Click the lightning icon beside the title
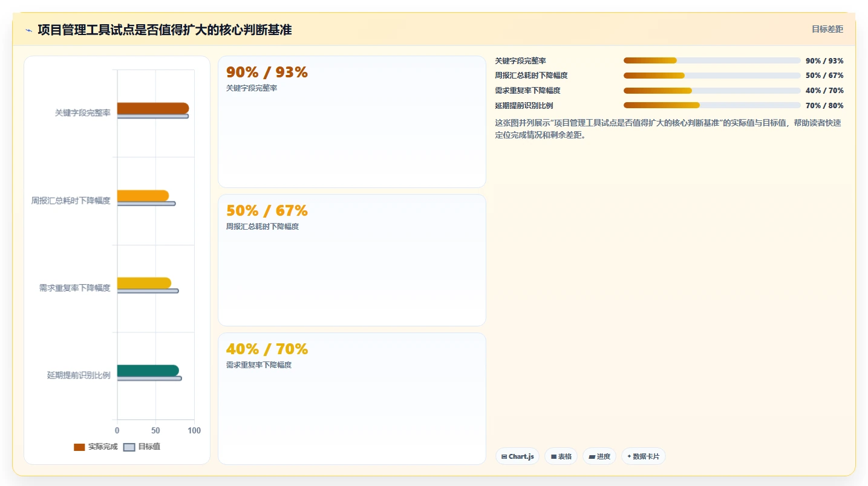The image size is (868, 486). click(28, 30)
